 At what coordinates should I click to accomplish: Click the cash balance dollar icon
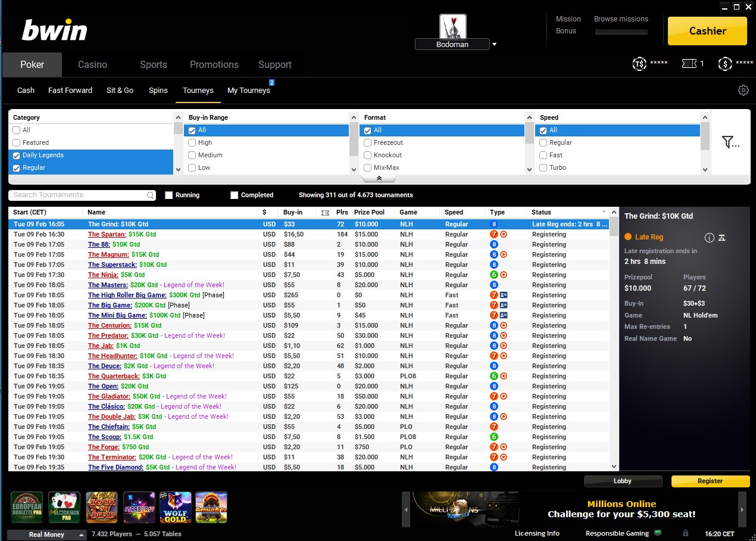(725, 64)
